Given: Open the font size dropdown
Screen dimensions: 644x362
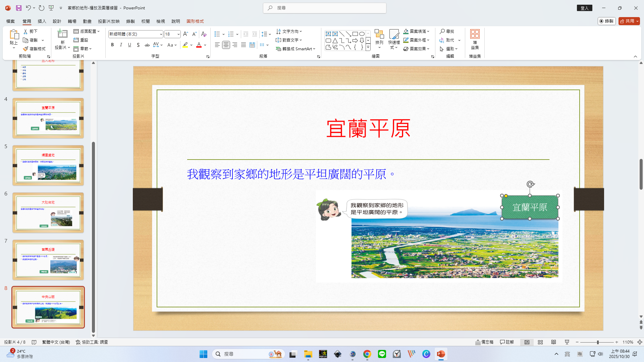Looking at the screenshot, I should point(178,34).
